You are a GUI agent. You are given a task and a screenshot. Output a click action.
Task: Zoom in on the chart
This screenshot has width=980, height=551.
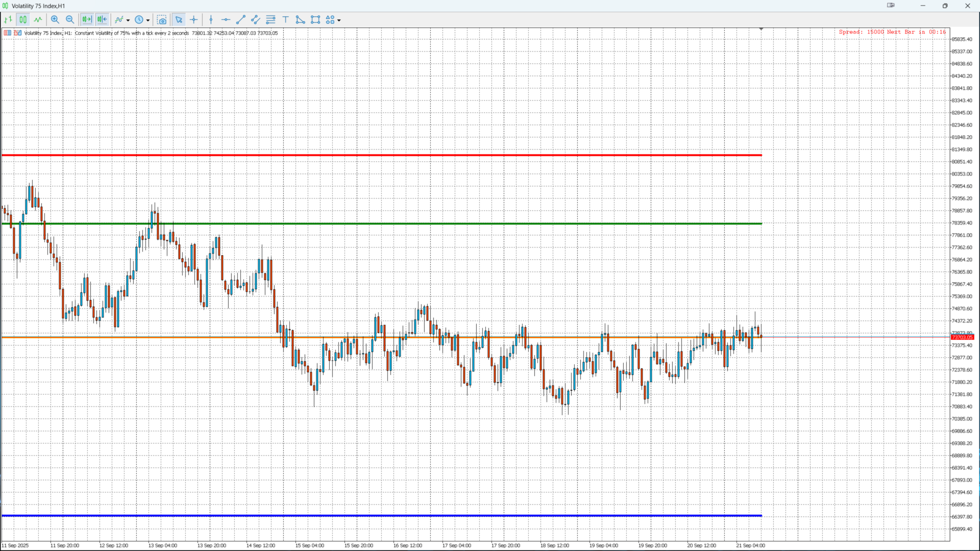[55, 20]
